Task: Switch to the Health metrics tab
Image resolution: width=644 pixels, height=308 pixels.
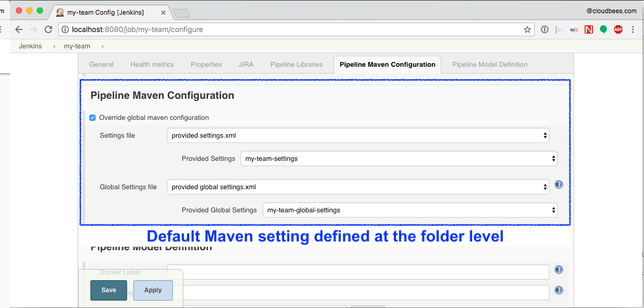Action: (152, 65)
